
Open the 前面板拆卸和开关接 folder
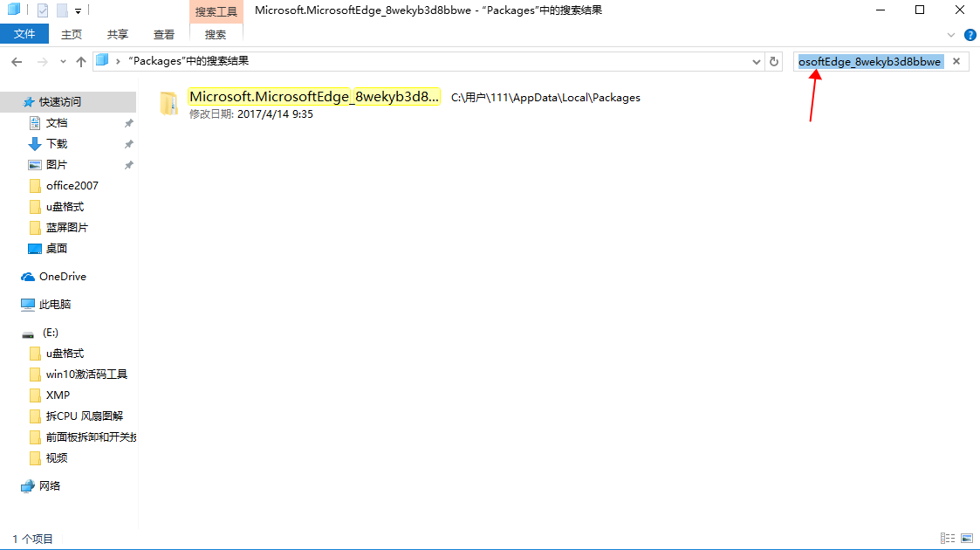[x=92, y=437]
